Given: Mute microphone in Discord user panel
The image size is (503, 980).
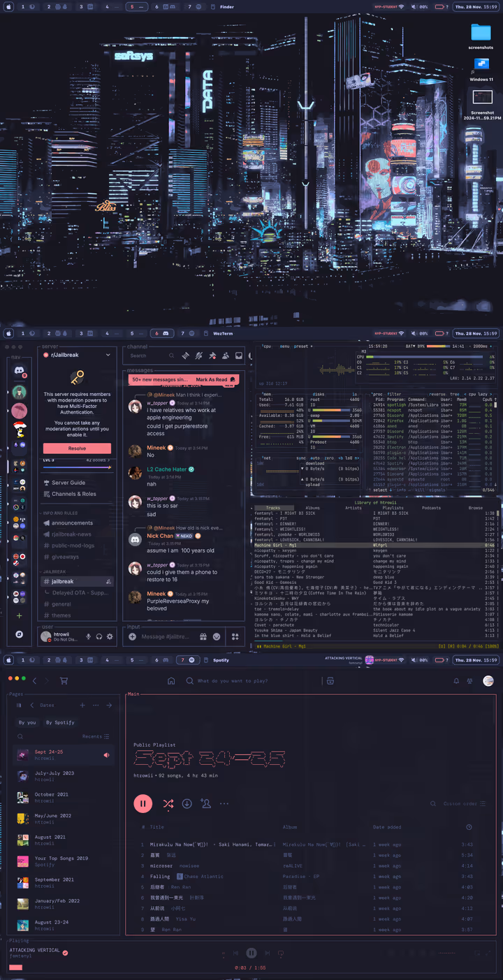Looking at the screenshot, I should (88, 636).
